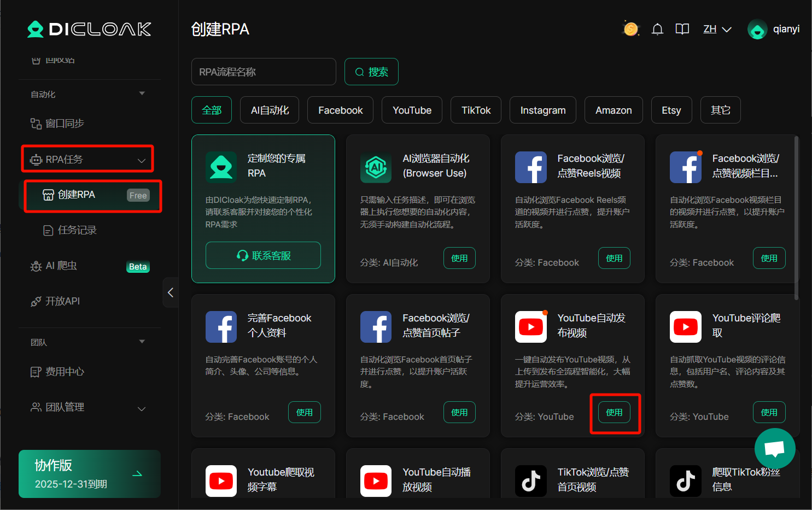The height and width of the screenshot is (510, 812).
Task: Click the window sync sidebar icon
Action: 36,124
